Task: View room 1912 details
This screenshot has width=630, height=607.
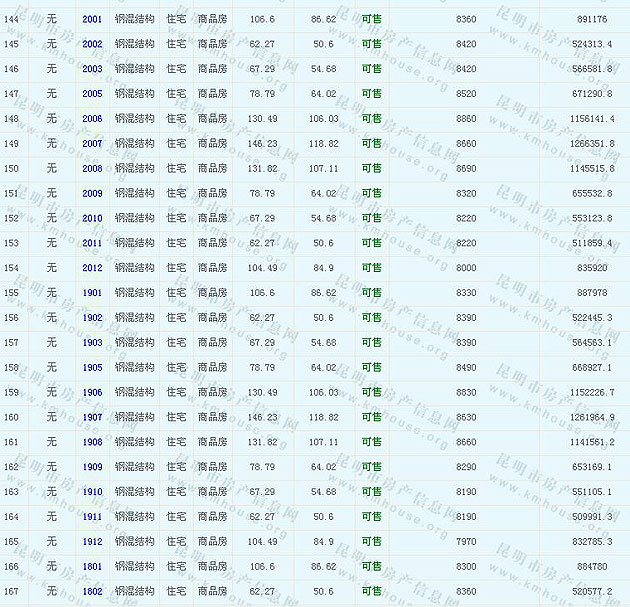Action: (92, 541)
